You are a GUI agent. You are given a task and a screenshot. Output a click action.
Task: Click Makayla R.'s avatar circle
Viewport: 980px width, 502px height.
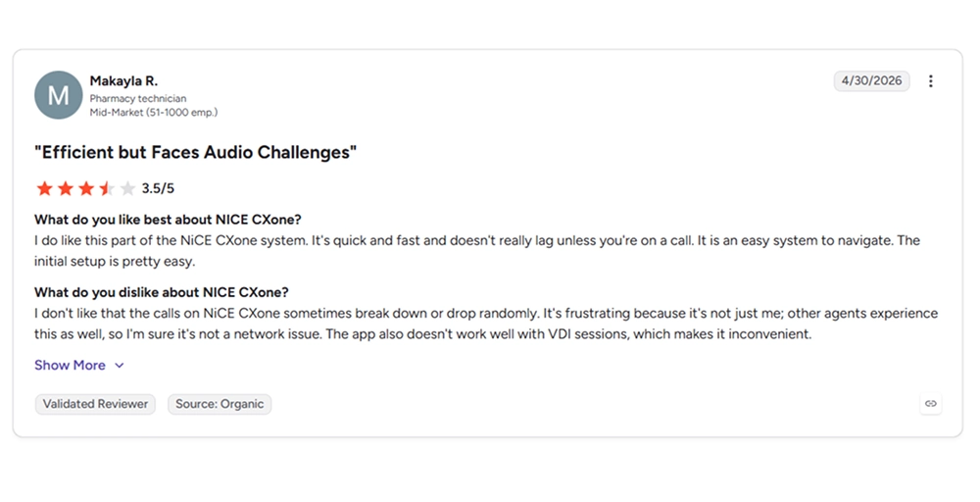[59, 95]
